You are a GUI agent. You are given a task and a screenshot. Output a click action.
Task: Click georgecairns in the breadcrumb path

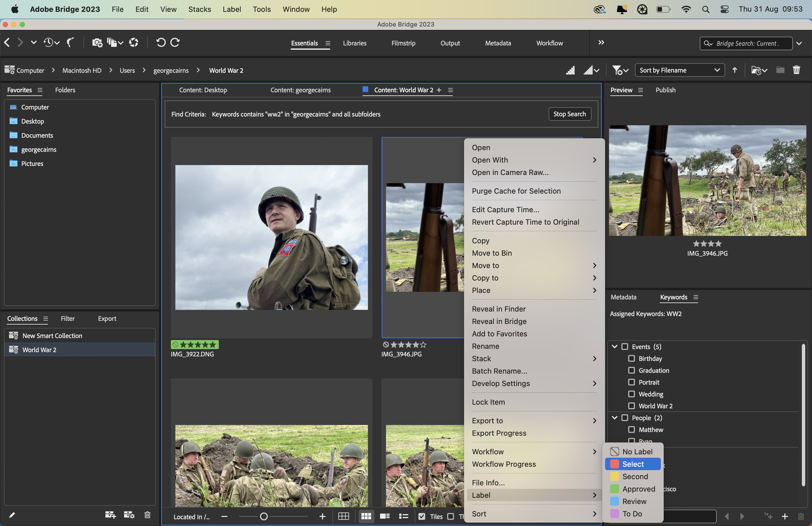pyautogui.click(x=171, y=70)
